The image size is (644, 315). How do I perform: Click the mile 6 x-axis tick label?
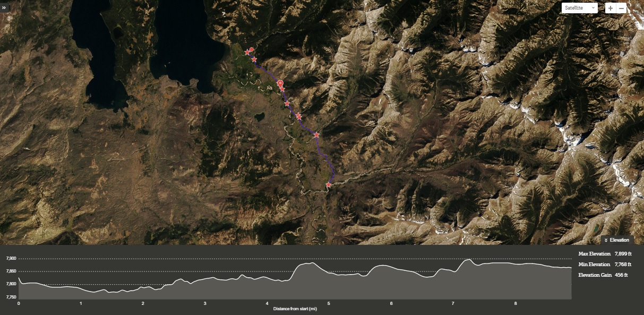(391, 303)
